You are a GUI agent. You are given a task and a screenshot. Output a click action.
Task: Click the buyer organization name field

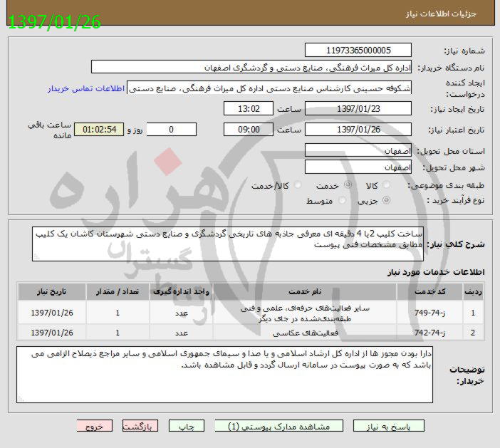point(251,67)
